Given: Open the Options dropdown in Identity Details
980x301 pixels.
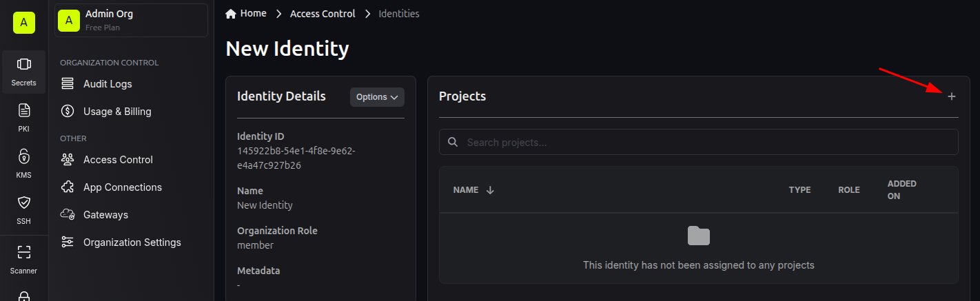Looking at the screenshot, I should pos(377,97).
